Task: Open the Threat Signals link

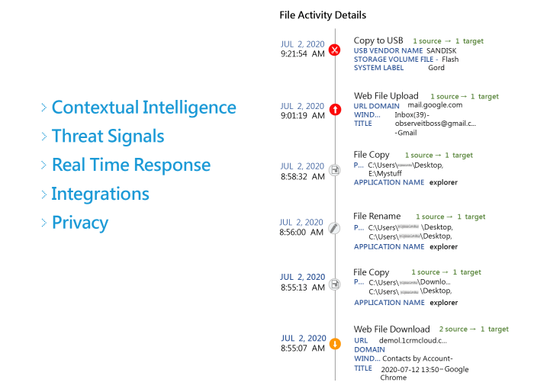Action: point(108,136)
